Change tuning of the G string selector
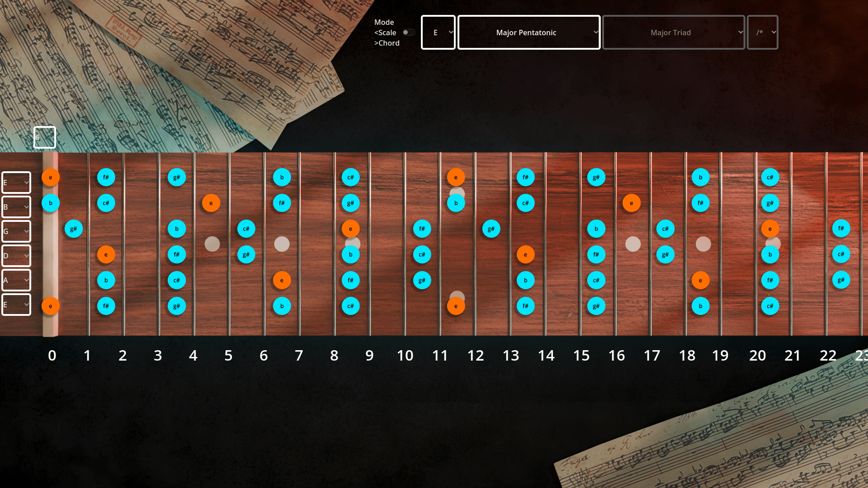This screenshot has height=488, width=868. point(16,231)
